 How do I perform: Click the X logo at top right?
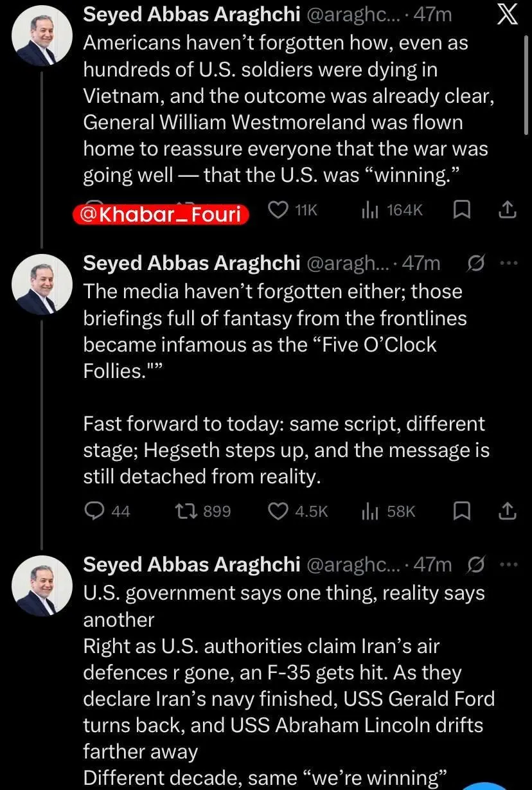pos(508,15)
